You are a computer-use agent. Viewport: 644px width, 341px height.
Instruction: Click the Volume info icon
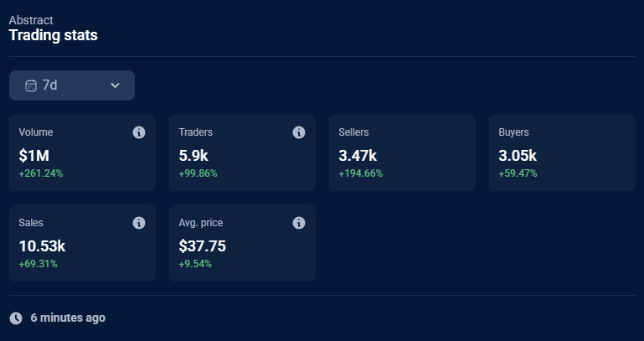[139, 132]
